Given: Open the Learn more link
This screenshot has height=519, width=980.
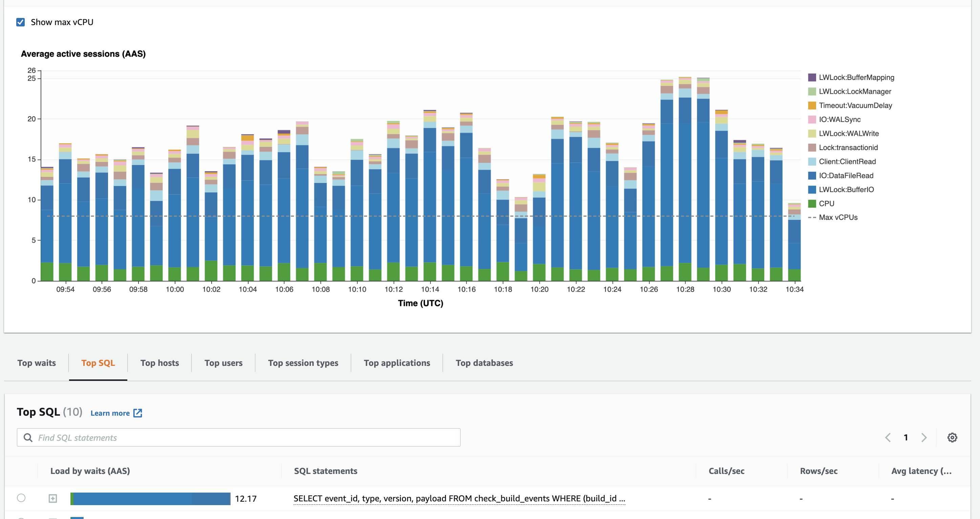Looking at the screenshot, I should [110, 413].
